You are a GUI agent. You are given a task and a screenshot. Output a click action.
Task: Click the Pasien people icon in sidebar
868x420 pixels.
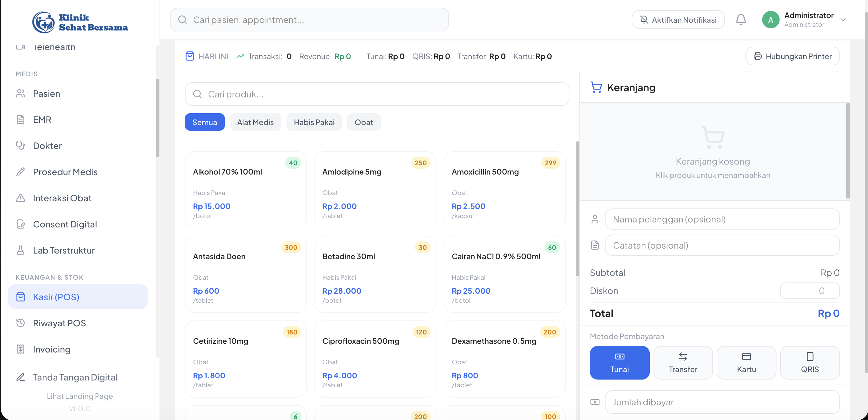21,93
